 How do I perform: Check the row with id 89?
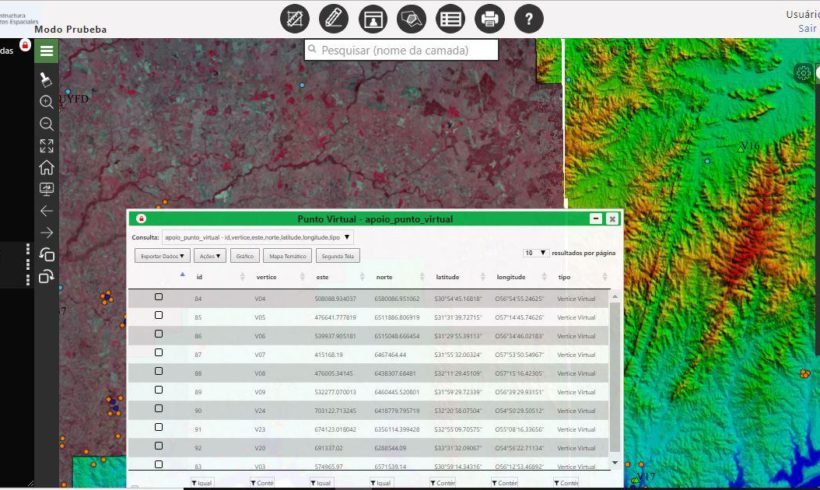coord(158,390)
